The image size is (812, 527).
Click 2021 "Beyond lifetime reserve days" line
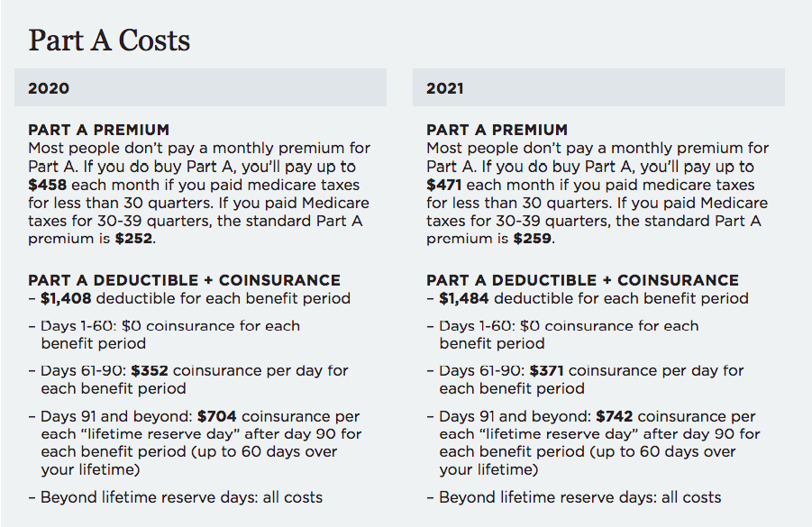point(579,496)
